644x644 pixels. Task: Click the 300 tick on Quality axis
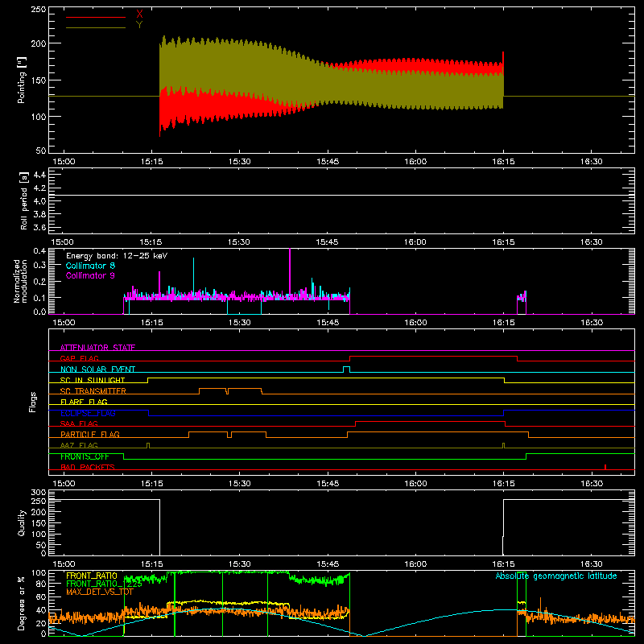click(x=39, y=493)
